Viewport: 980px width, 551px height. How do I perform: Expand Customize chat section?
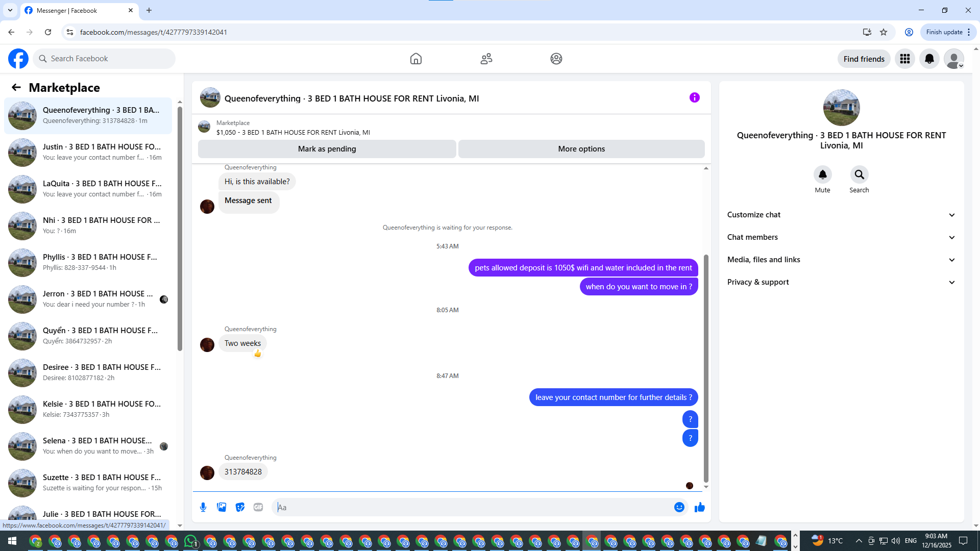click(841, 215)
